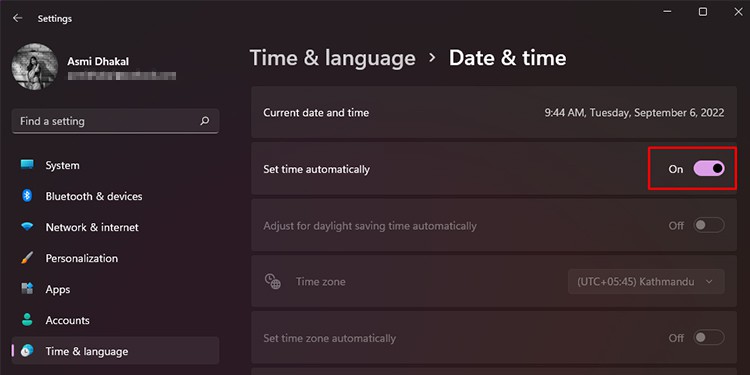Click the Personalization paintbrush icon
Image resolution: width=750 pixels, height=375 pixels.
click(27, 258)
